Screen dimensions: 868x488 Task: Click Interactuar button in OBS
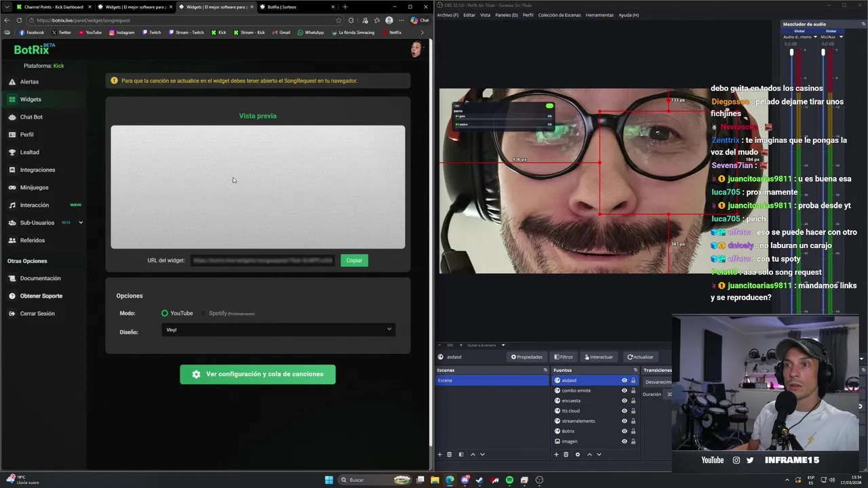pyautogui.click(x=599, y=357)
